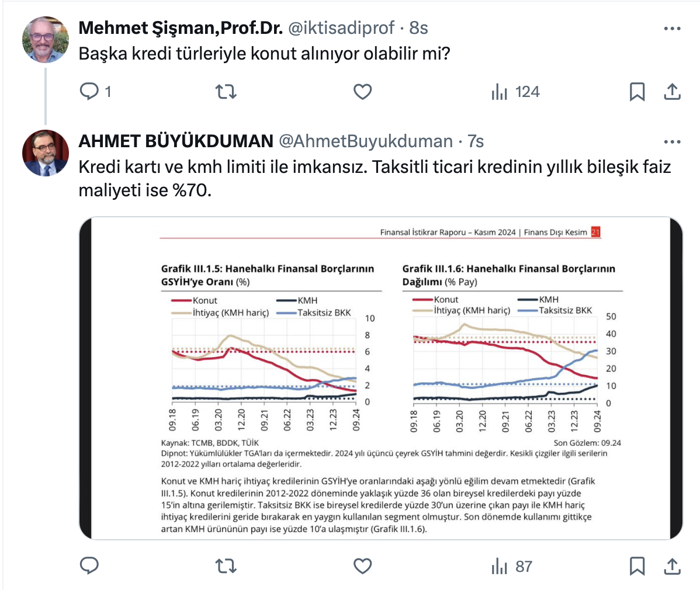Reply to Ahmet Büyükduman's tweet

tap(89, 566)
